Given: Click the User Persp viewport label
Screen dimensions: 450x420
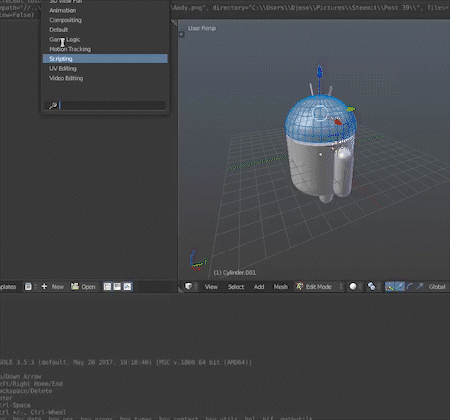Looking at the screenshot, I should (202, 28).
